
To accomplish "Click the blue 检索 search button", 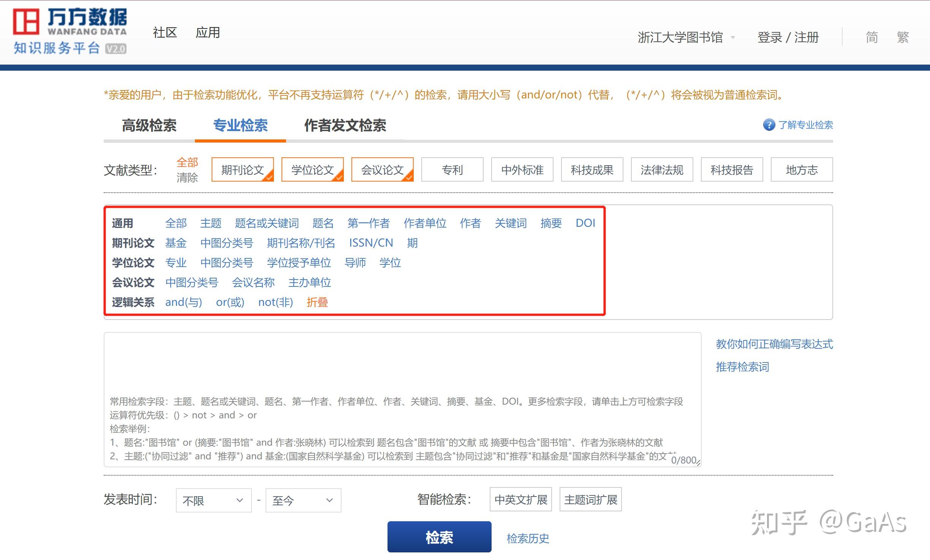I will pyautogui.click(x=439, y=537).
